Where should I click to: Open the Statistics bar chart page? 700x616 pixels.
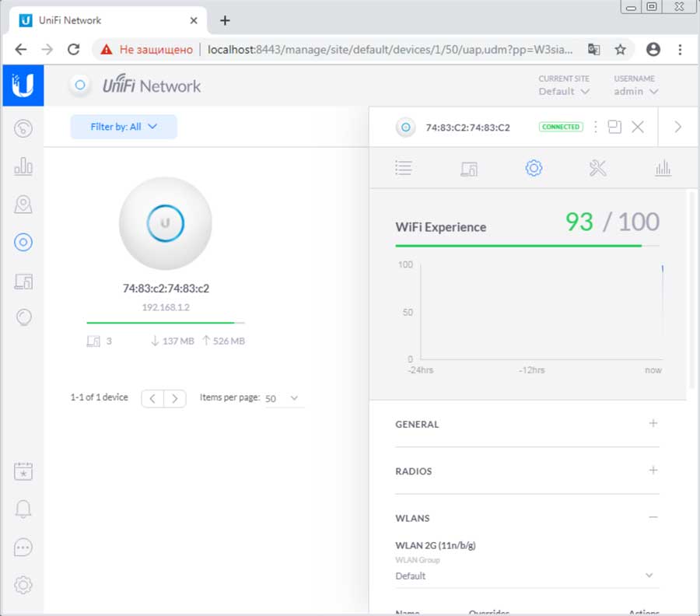click(x=23, y=166)
